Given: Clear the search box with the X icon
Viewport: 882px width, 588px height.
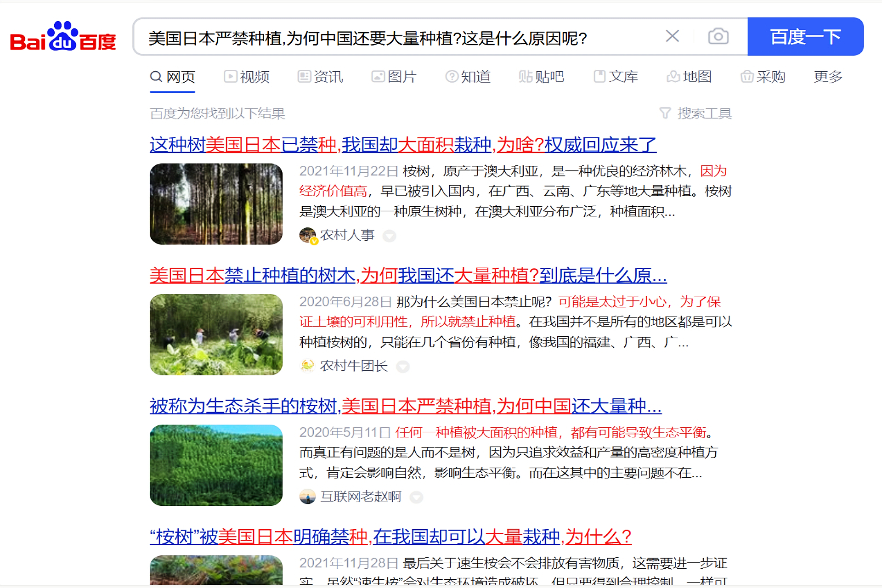Looking at the screenshot, I should click(673, 36).
